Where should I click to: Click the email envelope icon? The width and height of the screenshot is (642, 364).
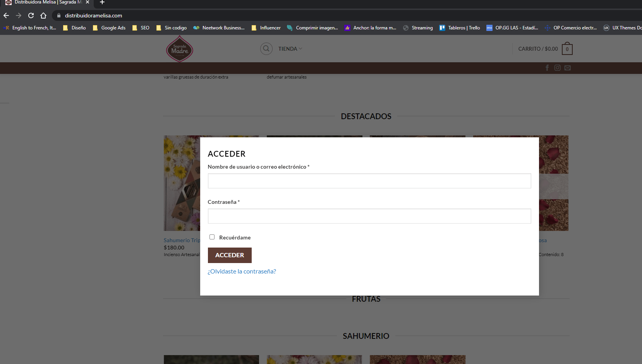(568, 68)
